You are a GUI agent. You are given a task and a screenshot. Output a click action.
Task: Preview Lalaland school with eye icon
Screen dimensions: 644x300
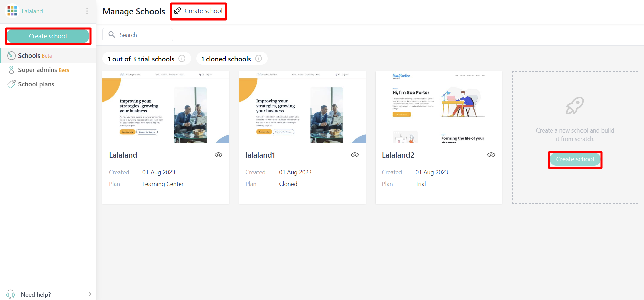(x=218, y=155)
